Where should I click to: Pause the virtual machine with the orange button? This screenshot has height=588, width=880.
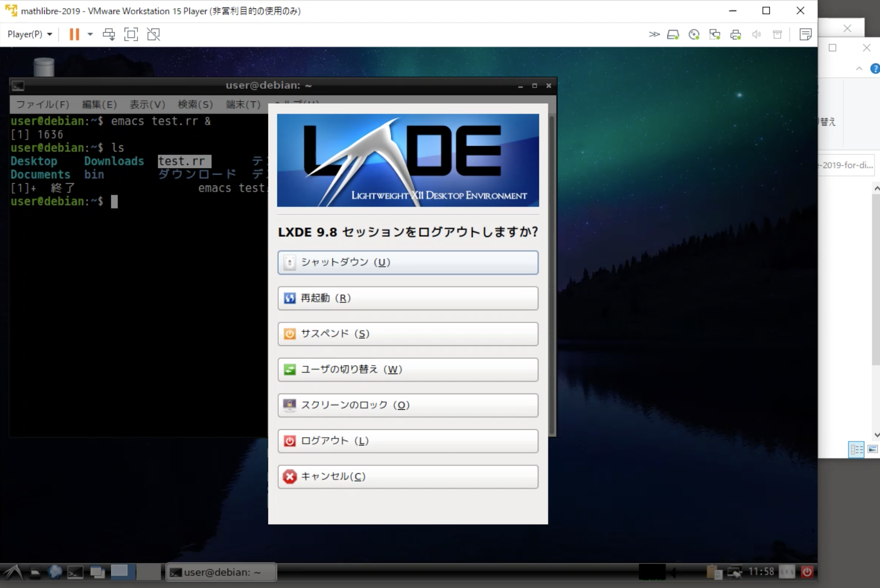[74, 34]
